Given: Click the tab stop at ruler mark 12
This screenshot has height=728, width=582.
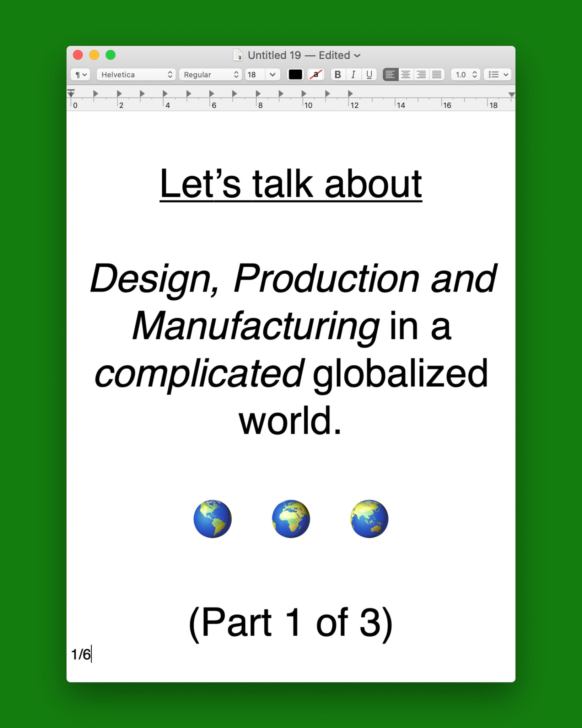Looking at the screenshot, I should click(350, 93).
